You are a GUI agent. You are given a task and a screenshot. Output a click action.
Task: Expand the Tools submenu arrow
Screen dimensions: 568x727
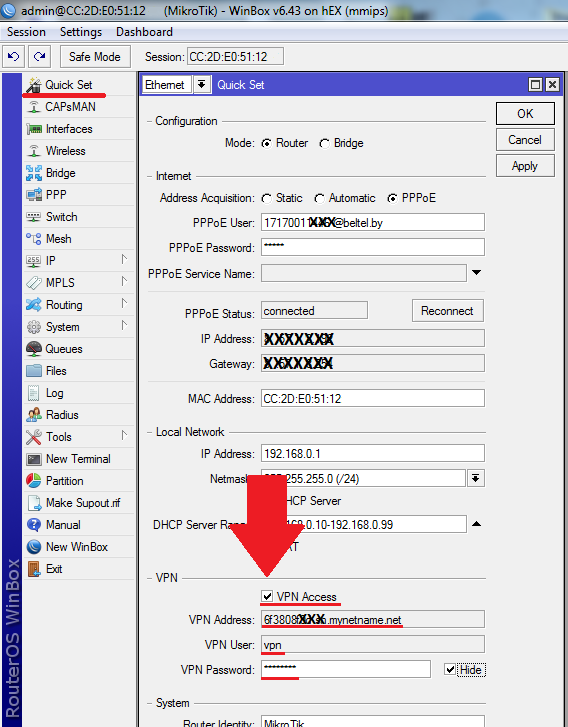124,435
